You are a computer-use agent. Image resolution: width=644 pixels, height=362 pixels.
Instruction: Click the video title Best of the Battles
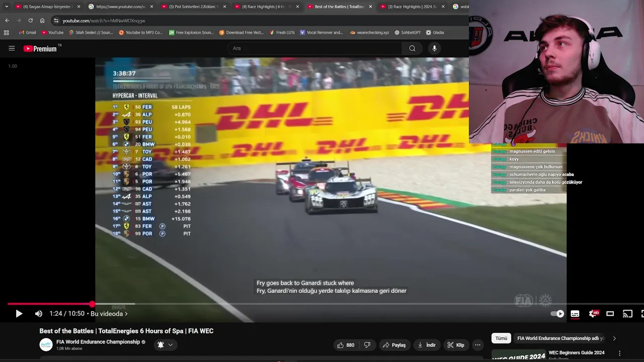(x=127, y=331)
